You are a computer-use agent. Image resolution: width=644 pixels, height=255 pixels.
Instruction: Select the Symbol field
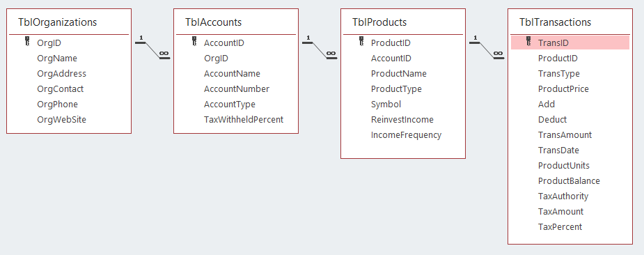pyautogui.click(x=386, y=105)
